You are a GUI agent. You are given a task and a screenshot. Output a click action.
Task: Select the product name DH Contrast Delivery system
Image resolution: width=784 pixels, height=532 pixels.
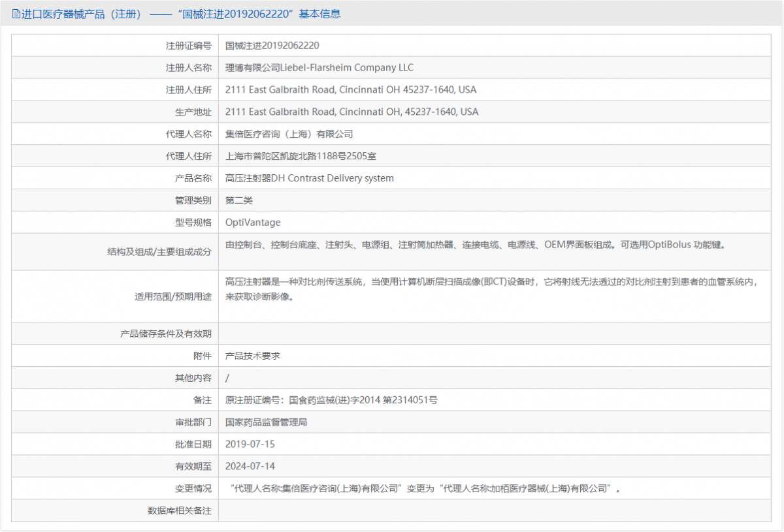309,178
